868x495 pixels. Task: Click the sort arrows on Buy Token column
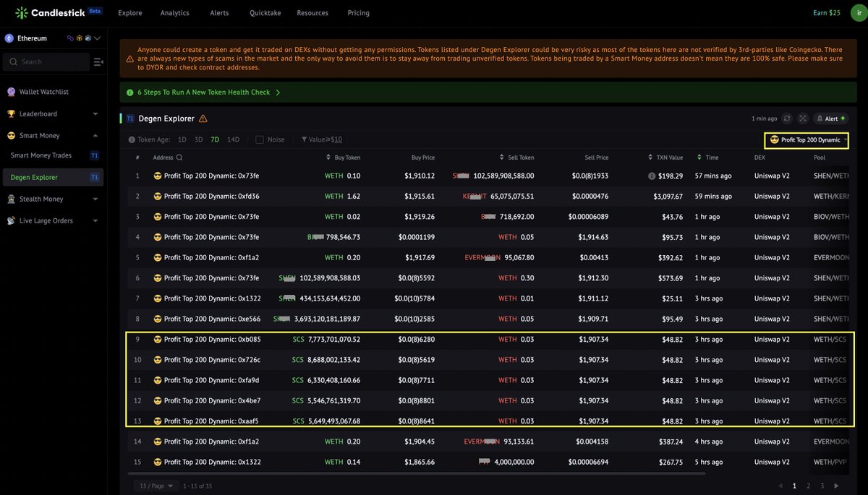(x=330, y=157)
